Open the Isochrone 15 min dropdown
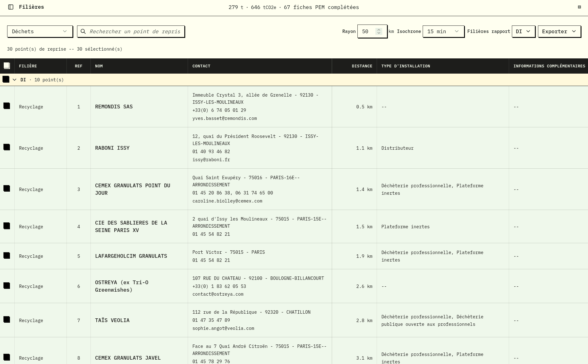The width and height of the screenshot is (588, 364). point(443,31)
